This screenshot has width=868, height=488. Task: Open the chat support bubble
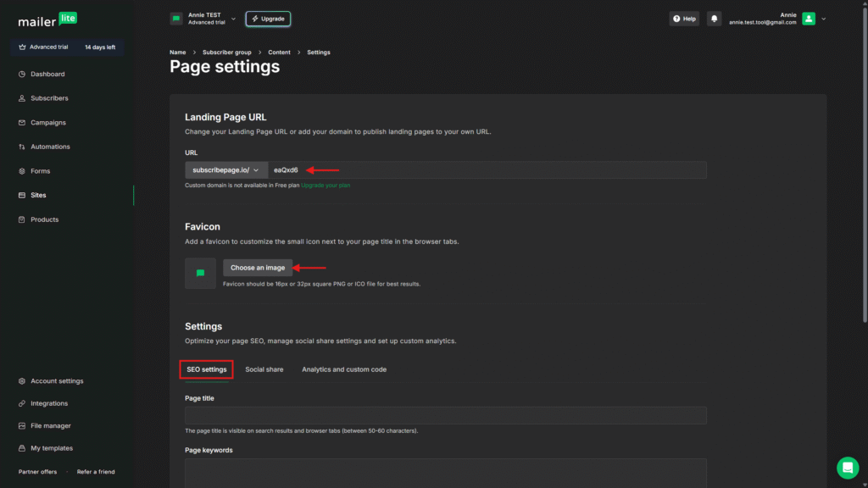847,468
